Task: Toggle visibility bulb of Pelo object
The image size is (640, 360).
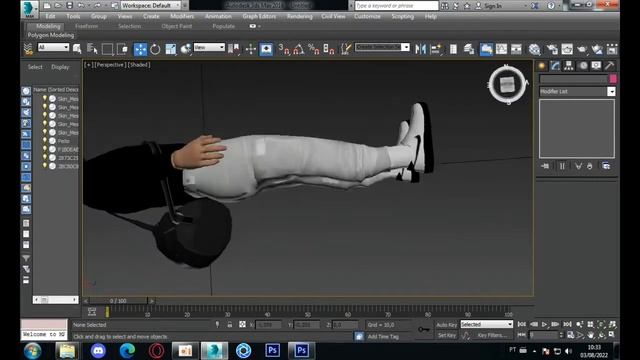Action: click(x=44, y=140)
